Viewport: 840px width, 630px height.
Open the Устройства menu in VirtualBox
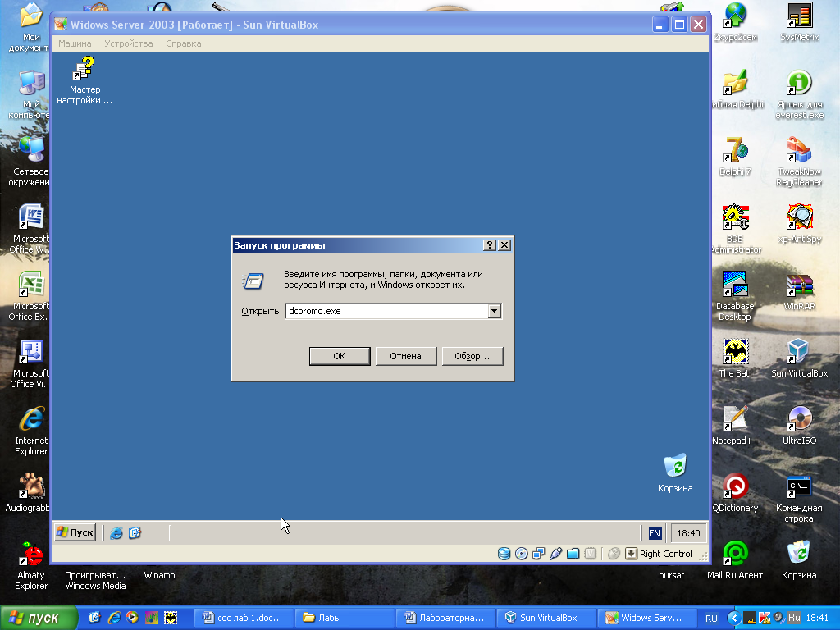click(x=129, y=43)
